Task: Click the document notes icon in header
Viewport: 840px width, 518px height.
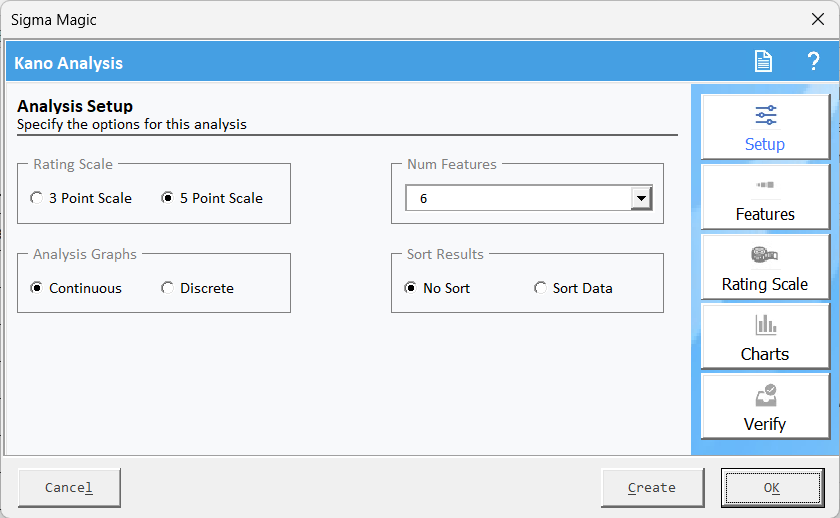Action: pyautogui.click(x=763, y=62)
